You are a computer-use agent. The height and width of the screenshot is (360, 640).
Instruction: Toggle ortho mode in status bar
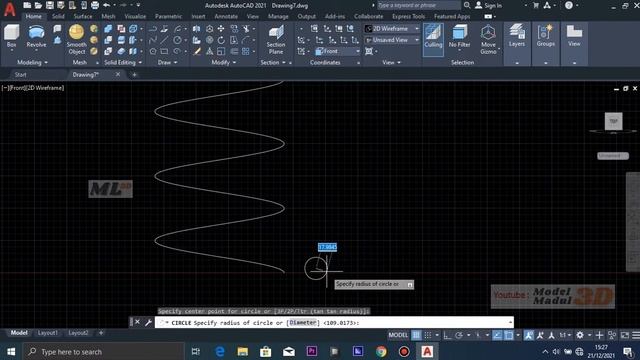447,336
